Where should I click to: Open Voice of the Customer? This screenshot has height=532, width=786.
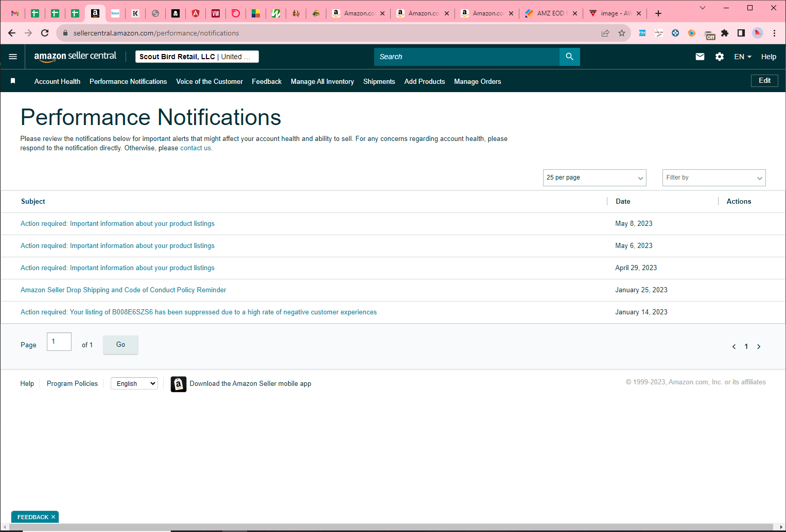pyautogui.click(x=209, y=81)
